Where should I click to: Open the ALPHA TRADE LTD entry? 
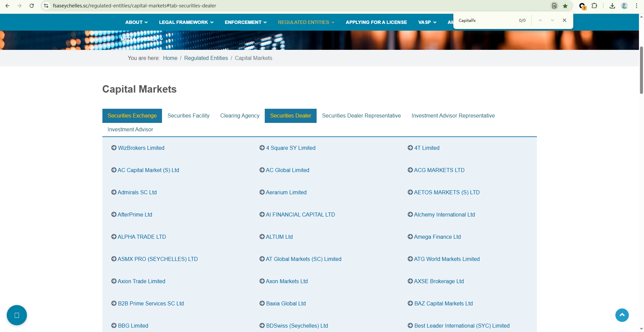(x=142, y=237)
